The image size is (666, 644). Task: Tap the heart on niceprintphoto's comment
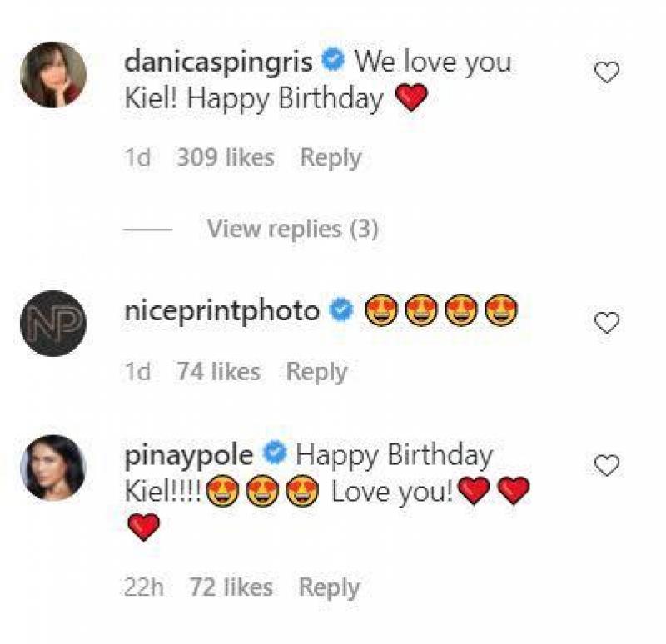(x=607, y=323)
